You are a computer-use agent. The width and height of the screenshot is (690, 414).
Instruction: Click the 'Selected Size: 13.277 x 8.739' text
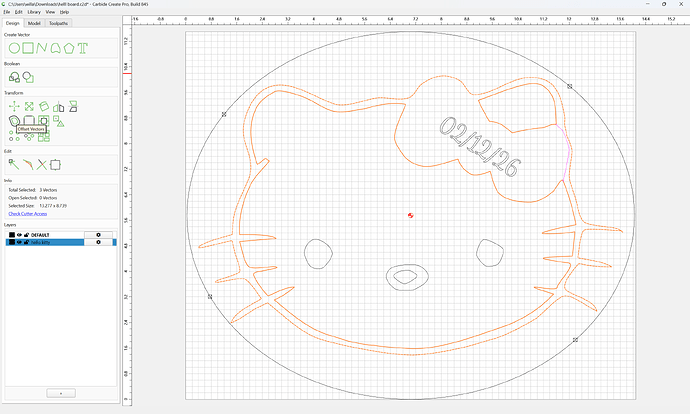[37, 206]
